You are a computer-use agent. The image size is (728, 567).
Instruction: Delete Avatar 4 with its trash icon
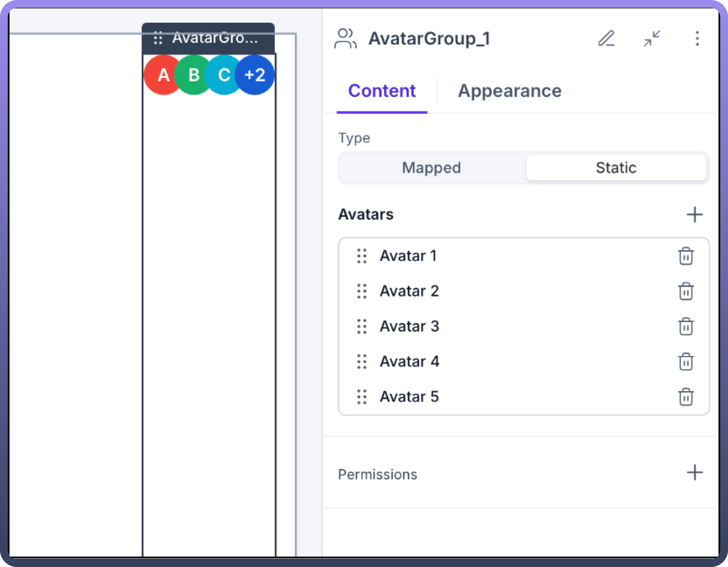point(686,362)
